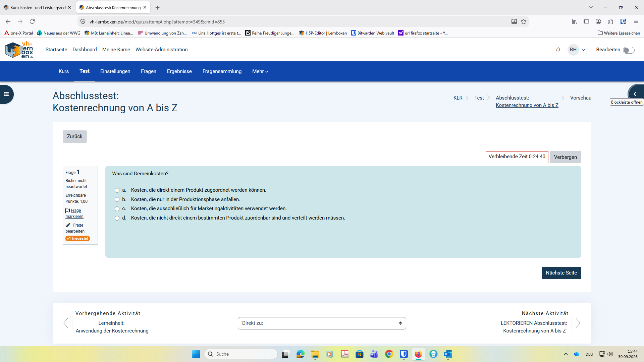Open the Fragensammlung tab

[x=222, y=71]
